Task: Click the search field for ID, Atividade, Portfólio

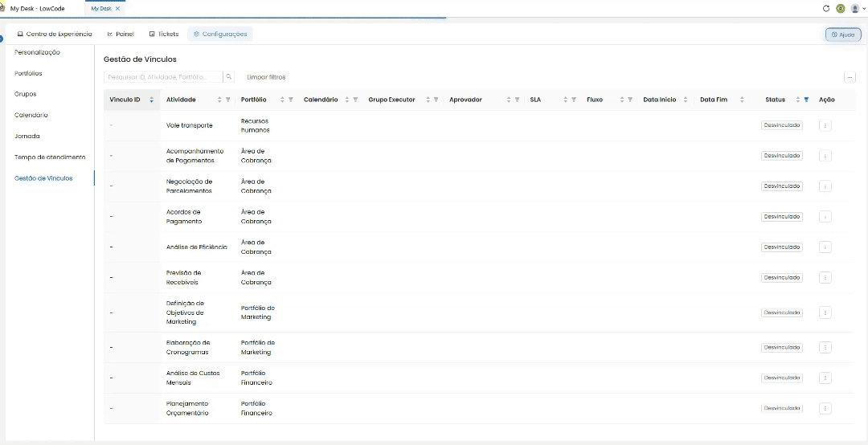Action: coord(163,77)
